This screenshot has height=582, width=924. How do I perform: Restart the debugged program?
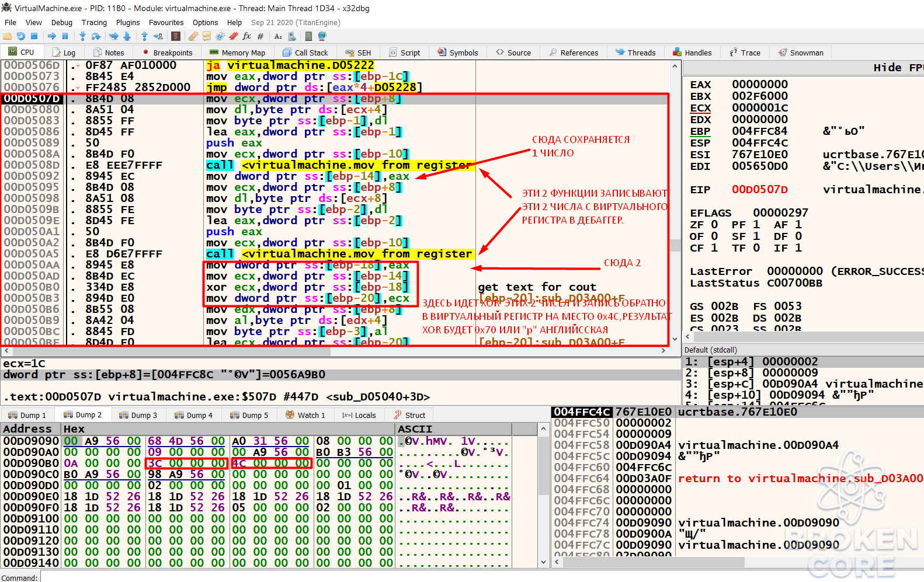click(21, 36)
